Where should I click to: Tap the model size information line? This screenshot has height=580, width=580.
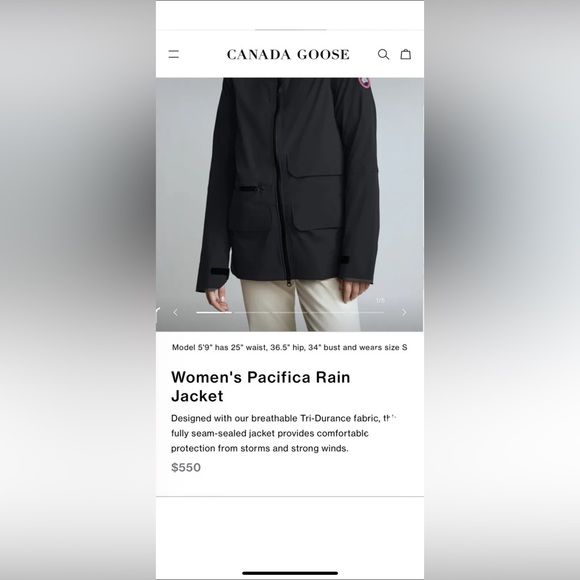point(289,347)
